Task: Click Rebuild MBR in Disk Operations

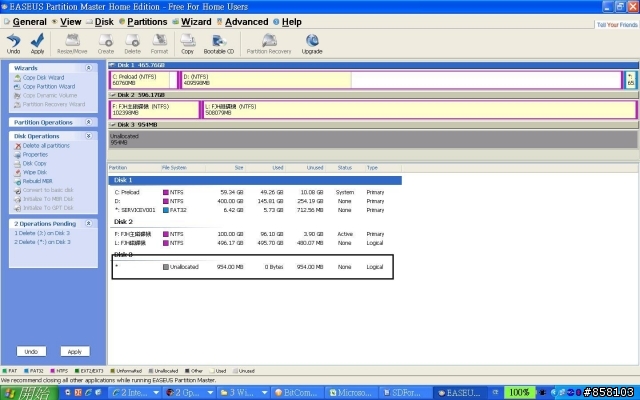Action: (x=33, y=181)
